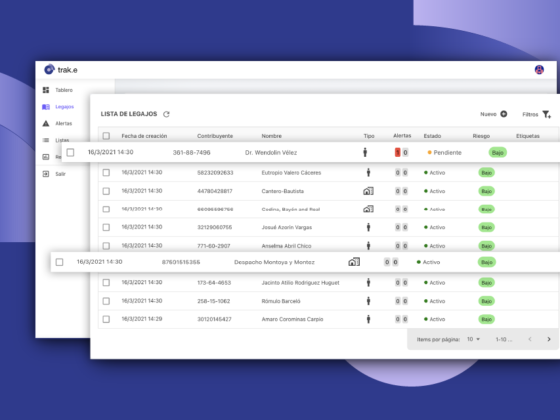560x420 pixels.
Task: Click contributor number 30120145427
Action: [x=214, y=319]
